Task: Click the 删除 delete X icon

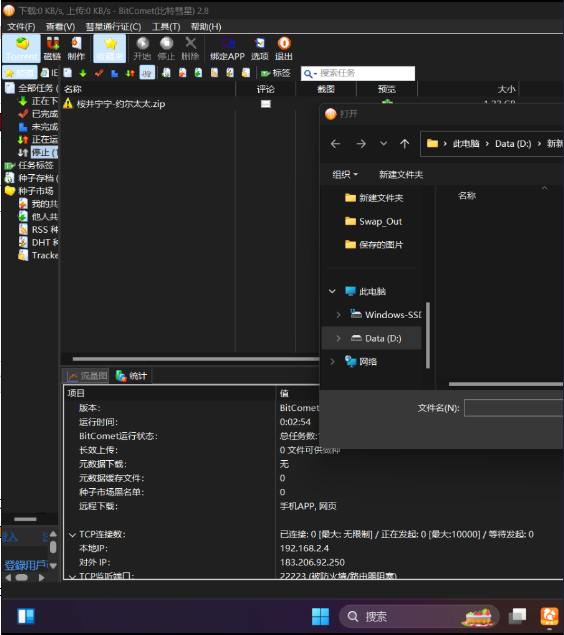Action: pos(190,49)
